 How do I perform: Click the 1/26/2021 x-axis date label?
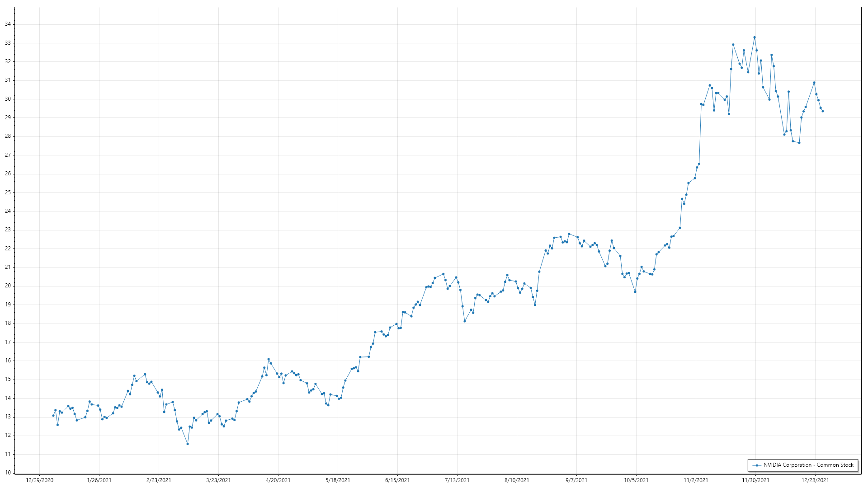click(x=99, y=480)
